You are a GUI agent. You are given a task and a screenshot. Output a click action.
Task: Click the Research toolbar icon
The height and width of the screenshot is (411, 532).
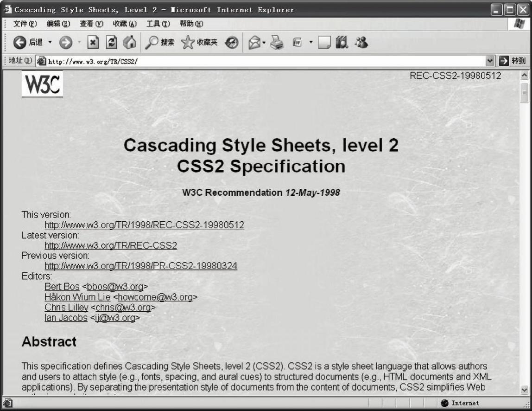click(x=342, y=43)
